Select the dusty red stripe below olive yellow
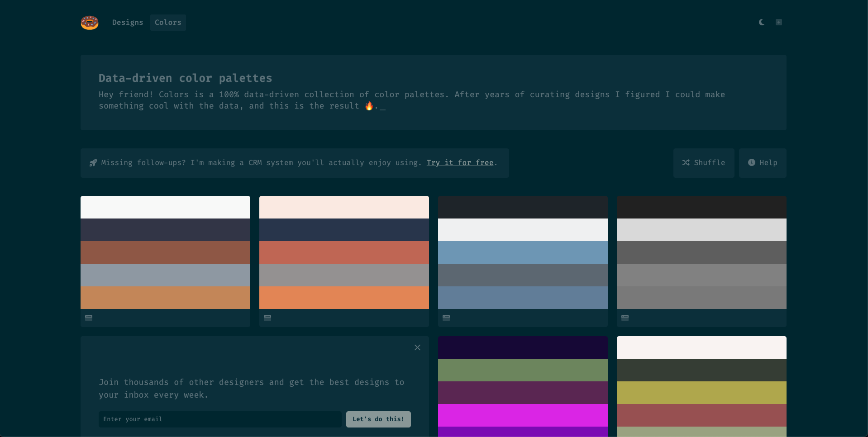 coord(701,415)
